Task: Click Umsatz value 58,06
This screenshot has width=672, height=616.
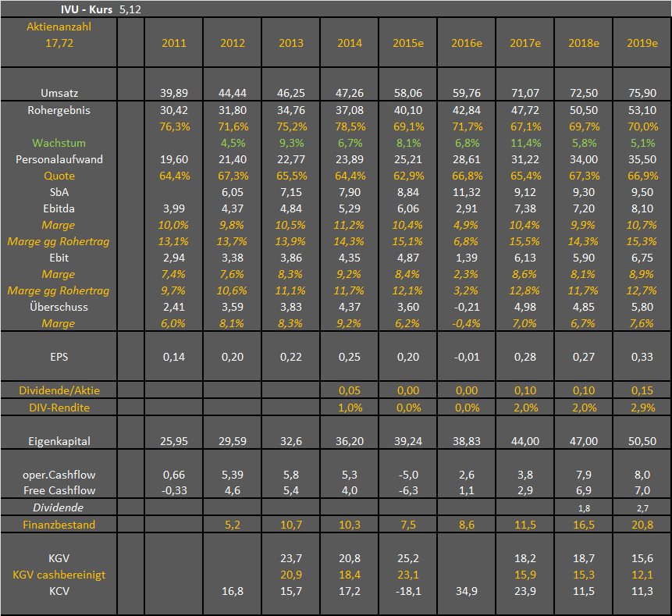Action: click(408, 93)
